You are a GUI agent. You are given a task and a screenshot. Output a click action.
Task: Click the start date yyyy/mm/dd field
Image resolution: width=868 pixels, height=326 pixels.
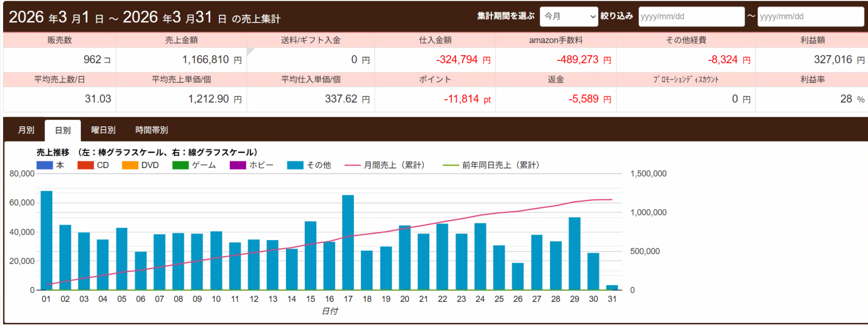click(691, 16)
